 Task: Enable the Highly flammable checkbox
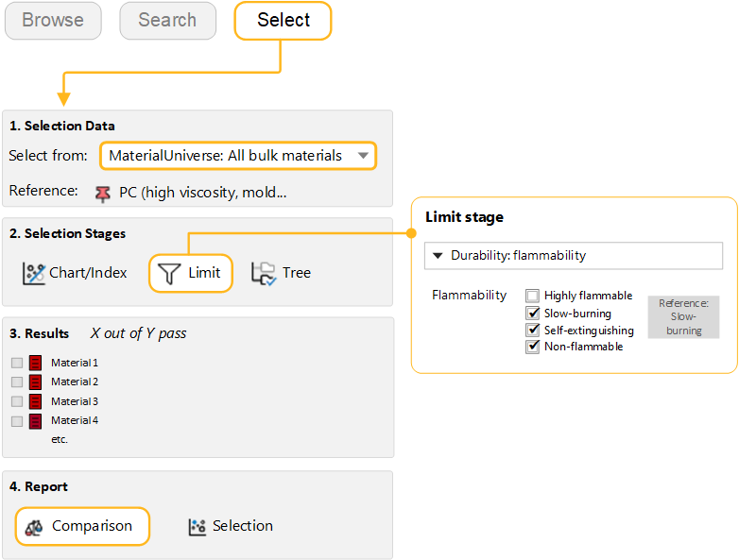[533, 296]
